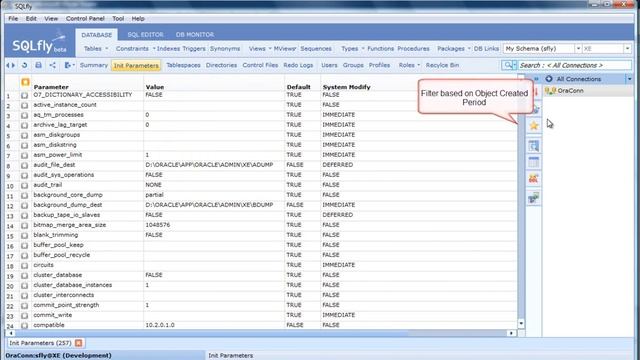Close the Init Parameters (257) tab

[x=79, y=343]
